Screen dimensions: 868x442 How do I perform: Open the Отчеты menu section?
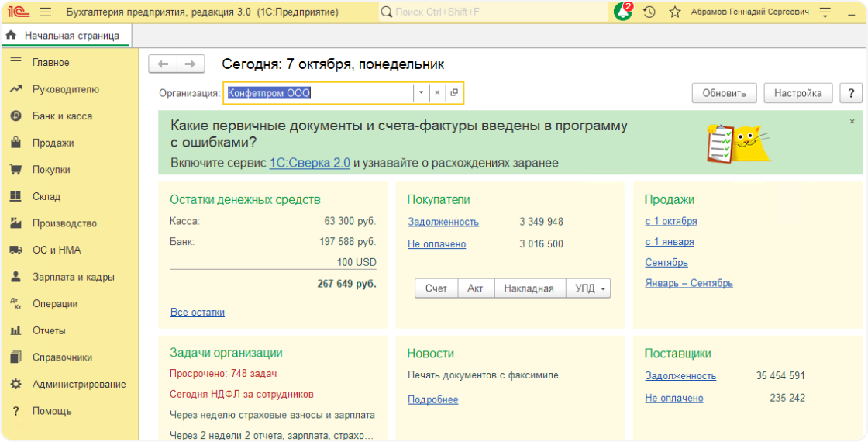50,330
